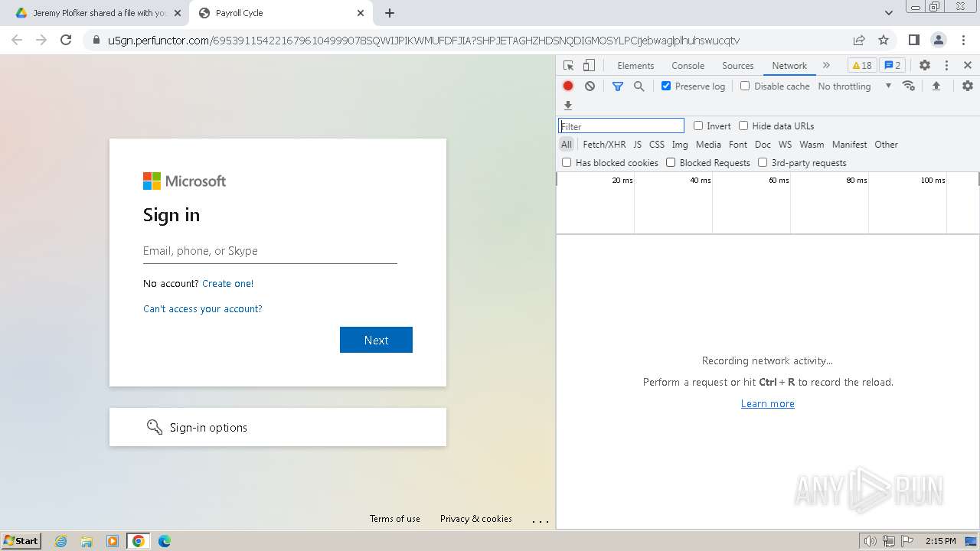Open Privacy & cookies link
This screenshot has width=980, height=551.
coord(476,519)
